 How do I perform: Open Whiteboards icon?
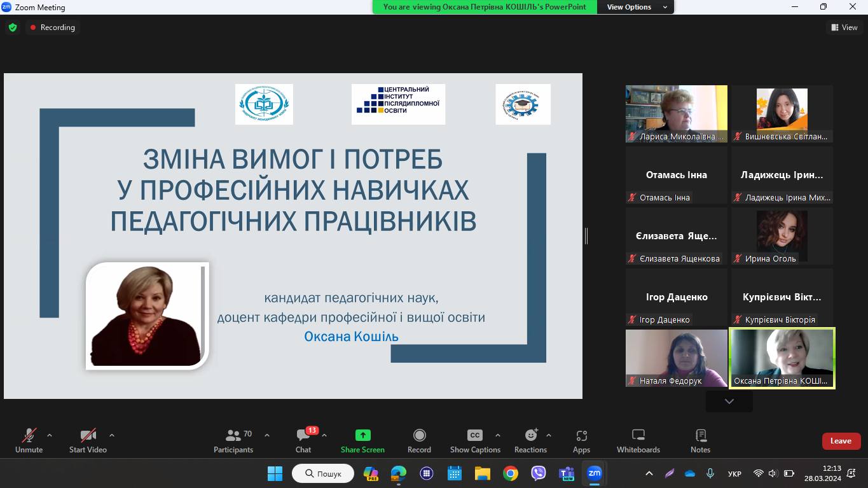click(x=638, y=436)
